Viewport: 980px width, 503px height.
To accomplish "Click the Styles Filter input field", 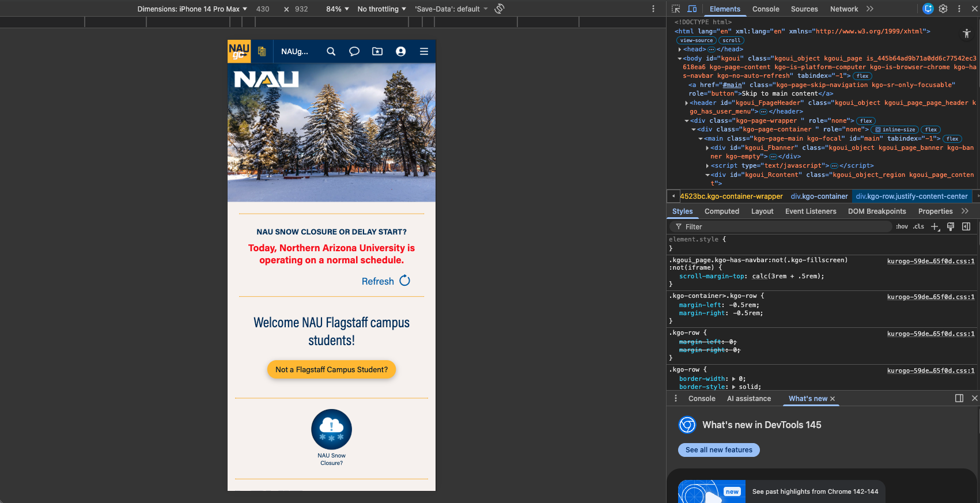I will pos(784,226).
